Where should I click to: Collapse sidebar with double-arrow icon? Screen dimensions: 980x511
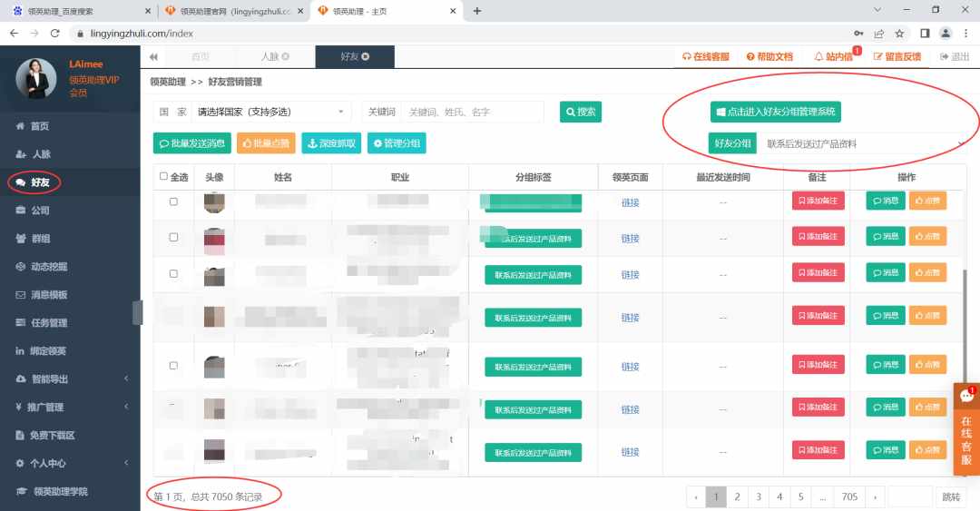[x=153, y=57]
